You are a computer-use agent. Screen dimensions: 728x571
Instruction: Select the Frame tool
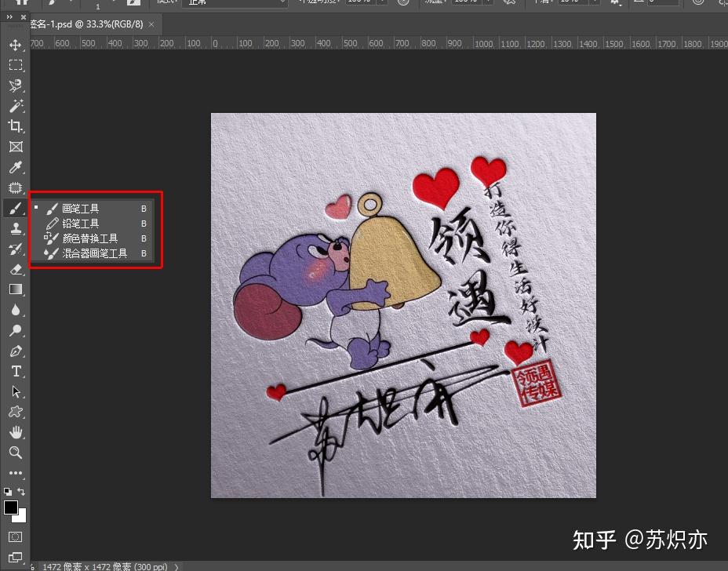click(x=16, y=147)
